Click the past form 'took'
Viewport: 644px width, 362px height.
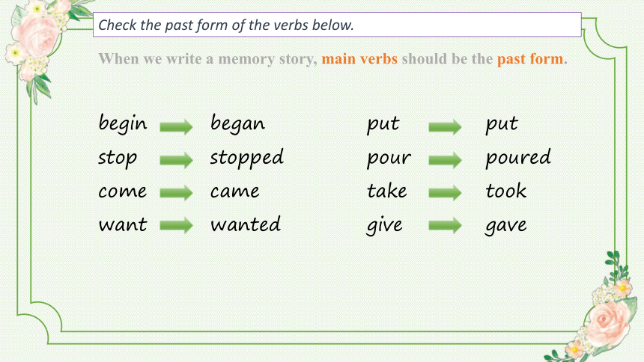505,191
